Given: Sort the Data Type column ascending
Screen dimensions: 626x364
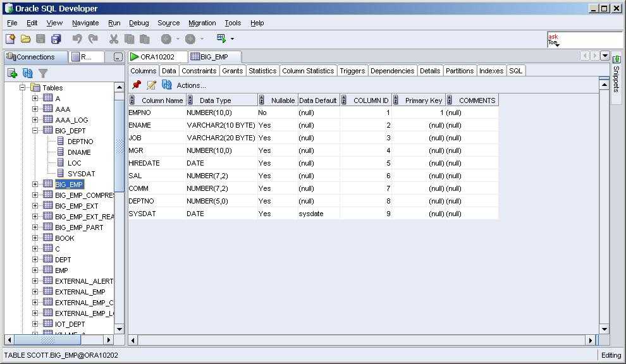Looking at the screenshot, I should coord(190,100).
